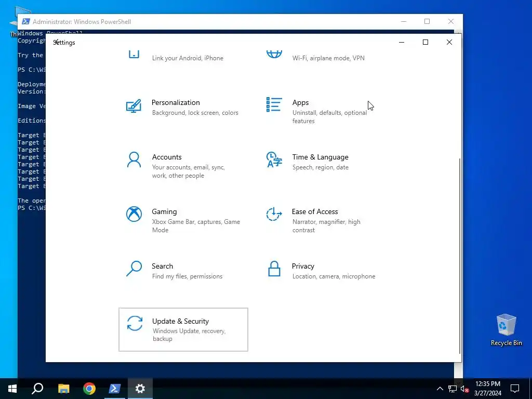Minimize the PowerShell window
Image resolution: width=532 pixels, height=399 pixels.
point(403,21)
